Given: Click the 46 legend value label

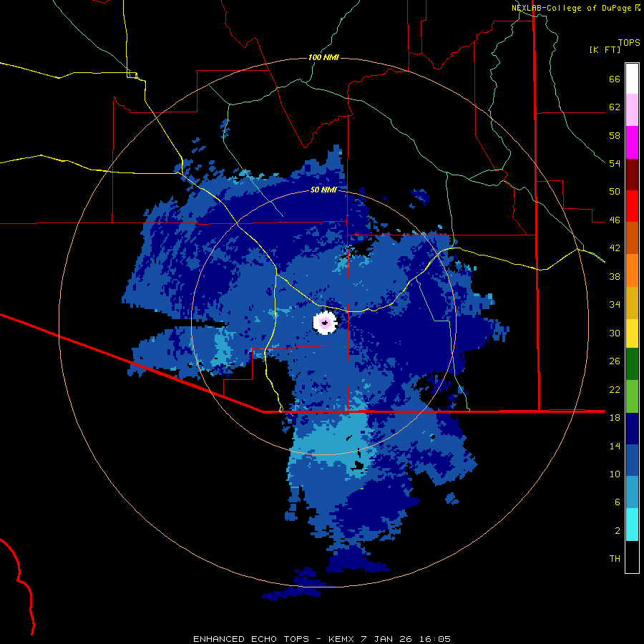Looking at the screenshot, I should tap(615, 220).
